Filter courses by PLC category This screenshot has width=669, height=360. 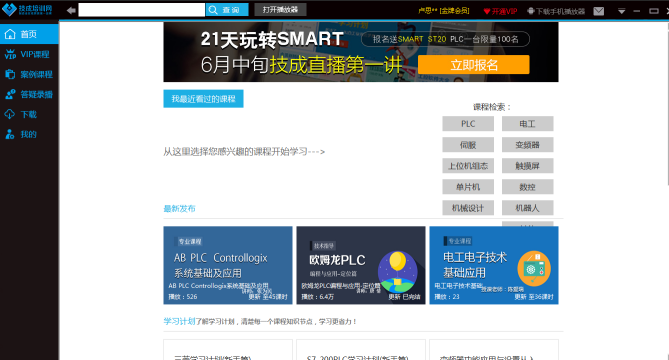tap(468, 124)
